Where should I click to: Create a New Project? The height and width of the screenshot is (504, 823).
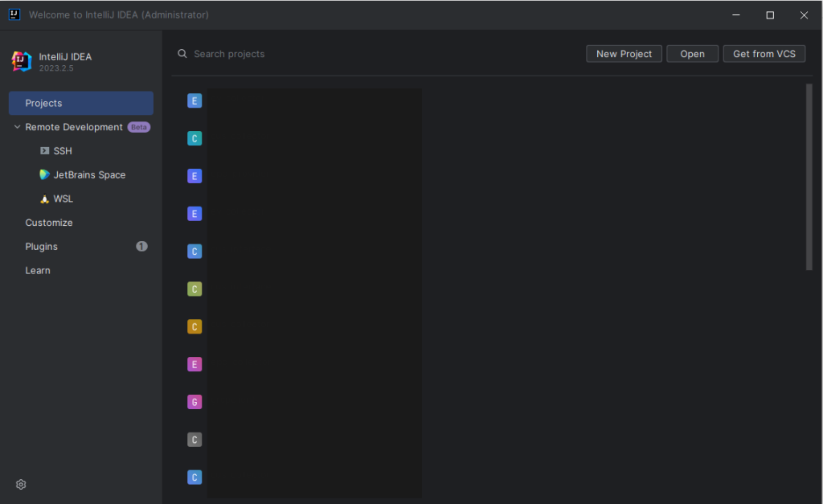click(x=624, y=54)
